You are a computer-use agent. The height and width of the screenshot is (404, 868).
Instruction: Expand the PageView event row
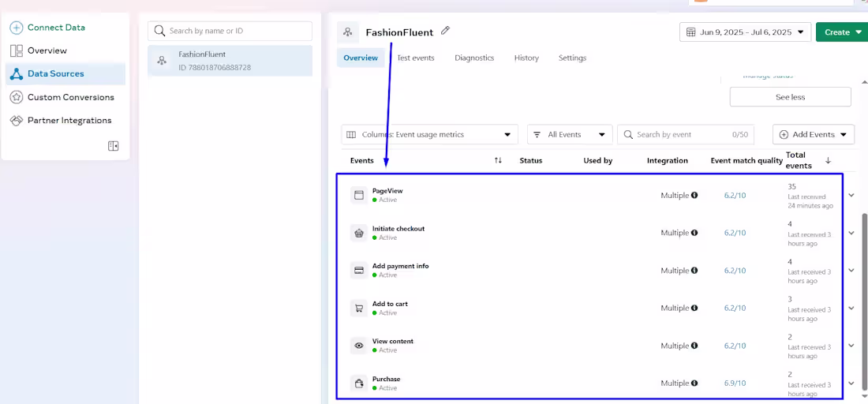[x=851, y=195]
